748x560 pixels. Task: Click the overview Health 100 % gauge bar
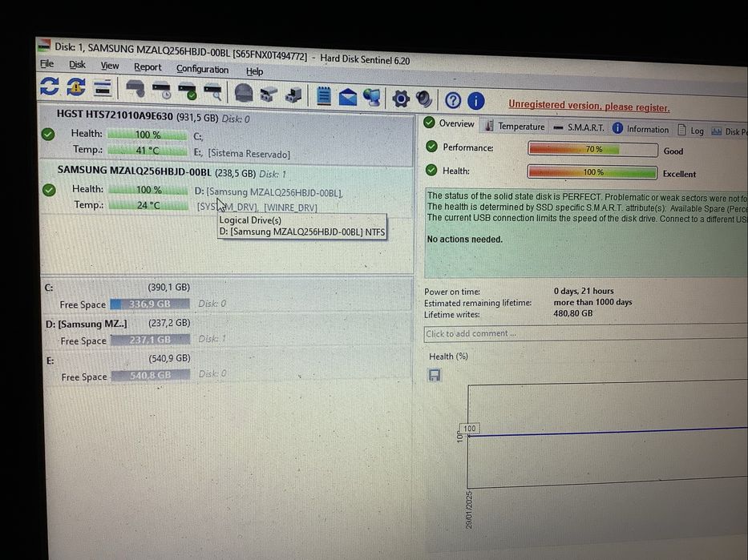tap(592, 172)
